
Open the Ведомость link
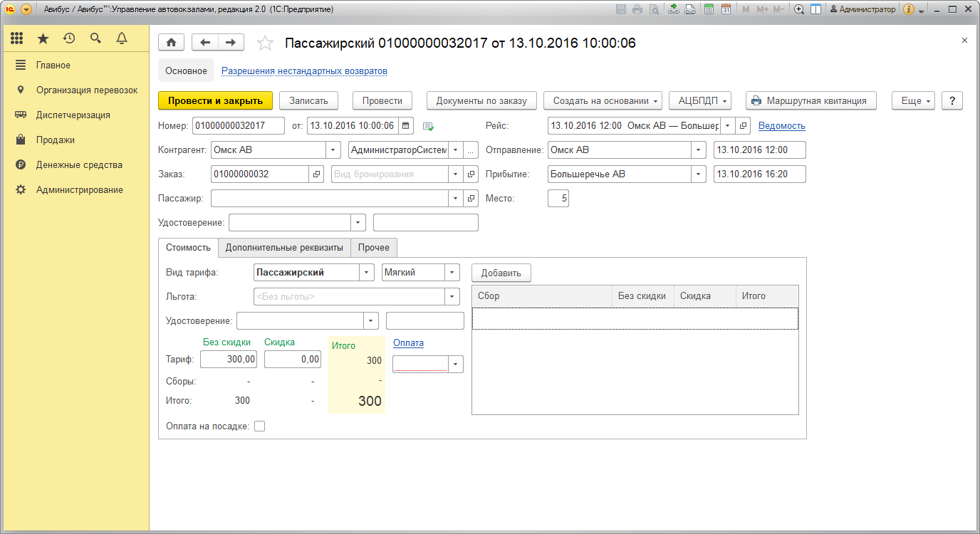coord(781,126)
